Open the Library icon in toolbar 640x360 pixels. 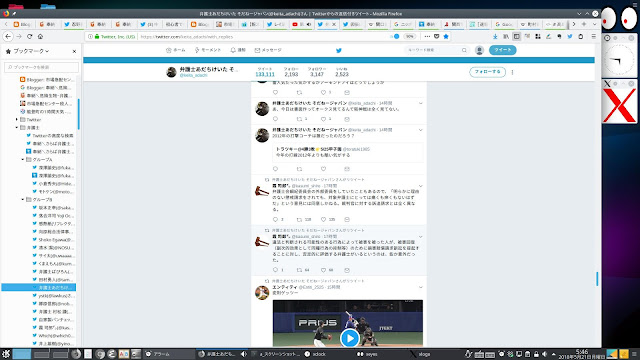pyautogui.click(x=506, y=36)
